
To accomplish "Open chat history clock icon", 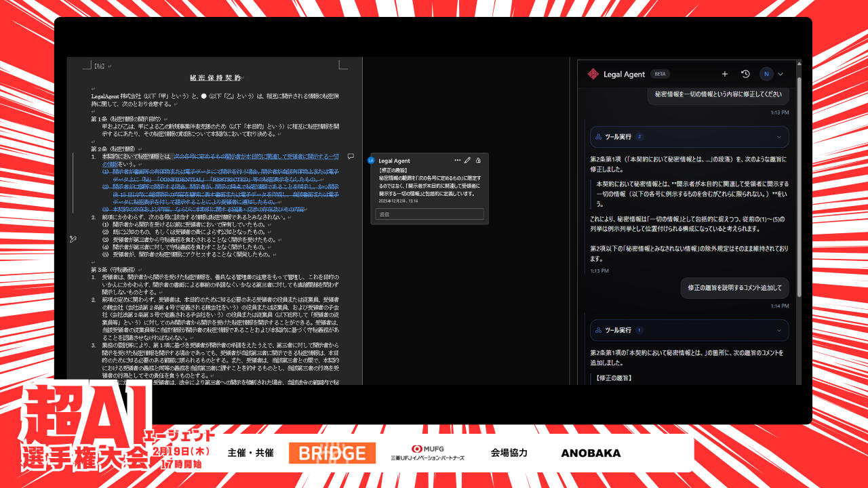I will (745, 74).
